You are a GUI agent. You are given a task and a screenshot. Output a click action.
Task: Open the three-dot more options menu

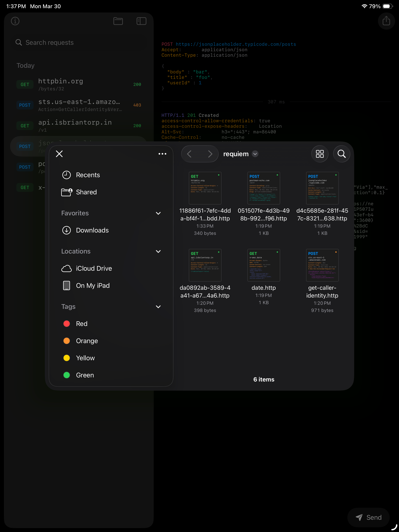(x=162, y=154)
